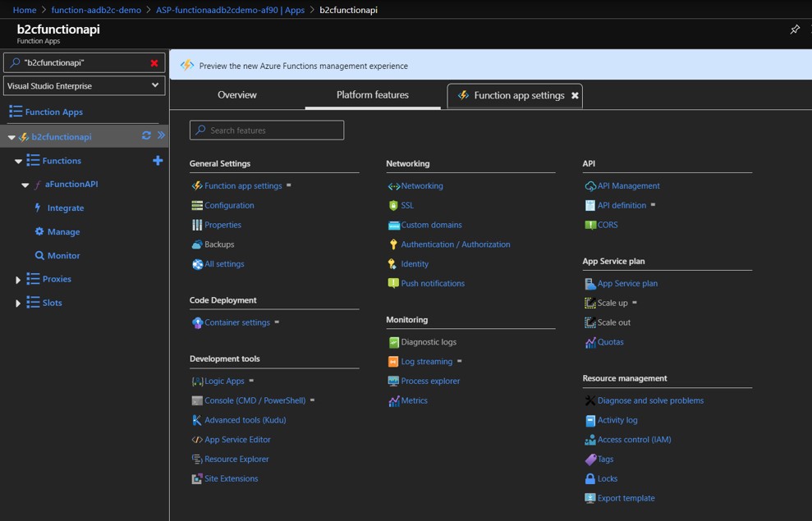Click the SSL shield icon
Screen dimensions: 812x521
pos(393,205)
